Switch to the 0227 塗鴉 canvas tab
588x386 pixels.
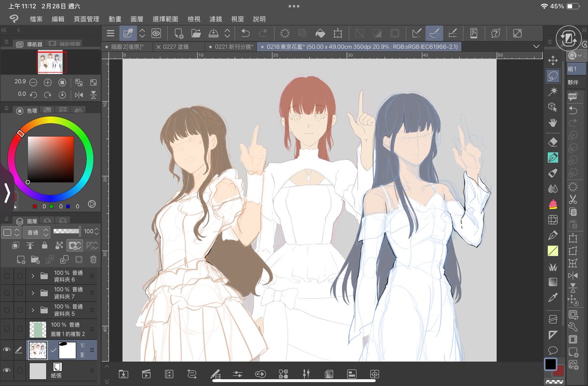[176, 47]
